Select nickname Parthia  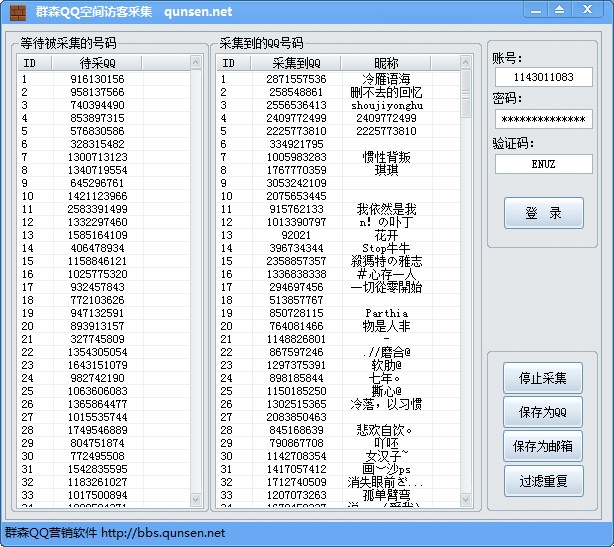[x=386, y=313]
